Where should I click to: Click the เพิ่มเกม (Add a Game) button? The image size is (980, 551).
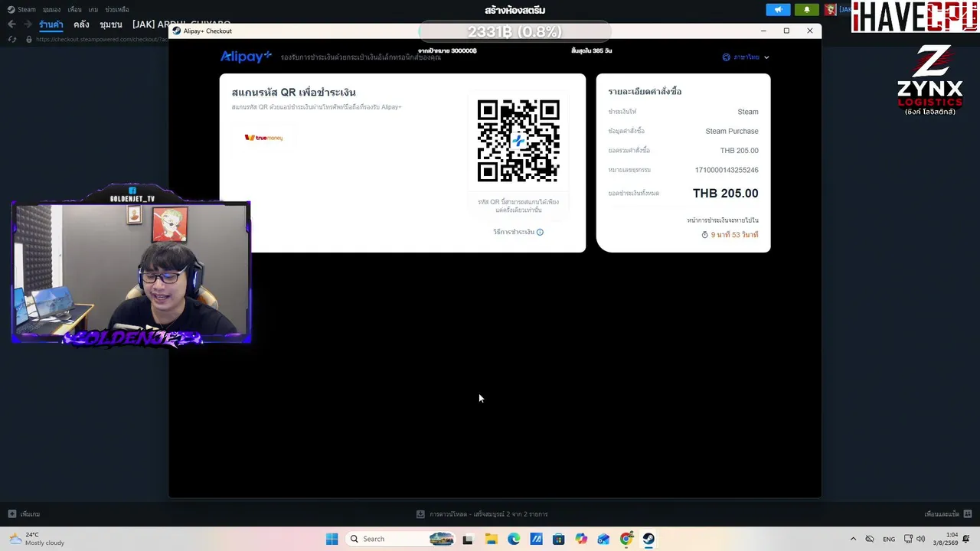[24, 514]
